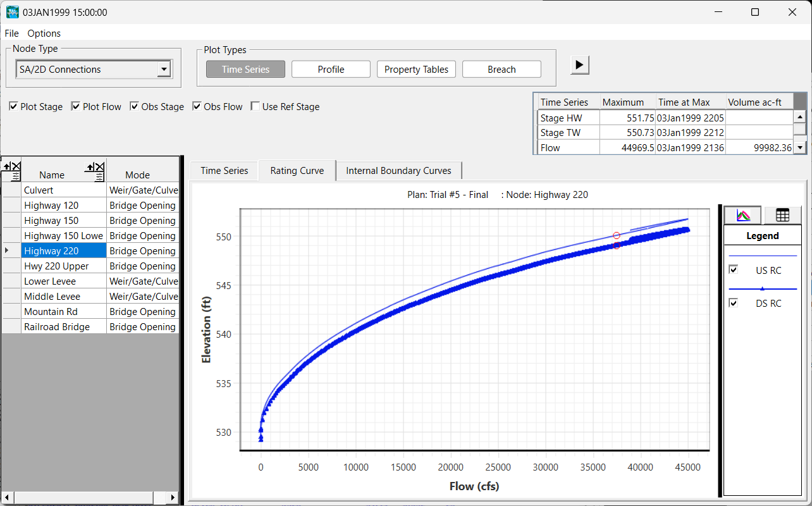Click the sort arrow icon in Name column

click(90, 167)
